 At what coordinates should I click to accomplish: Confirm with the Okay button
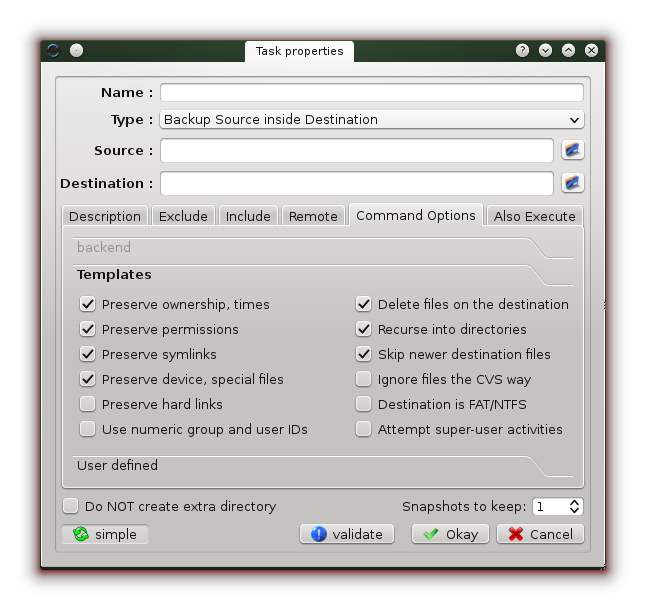click(450, 534)
